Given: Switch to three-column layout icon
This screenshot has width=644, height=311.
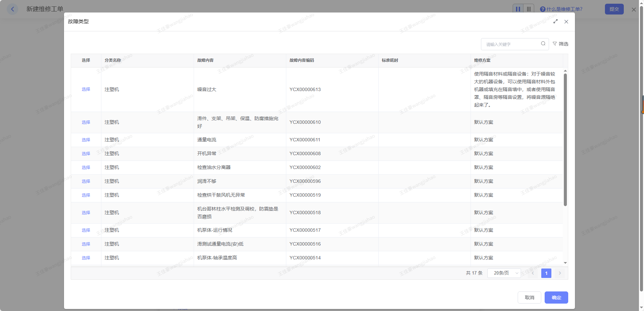Looking at the screenshot, I should [529, 9].
